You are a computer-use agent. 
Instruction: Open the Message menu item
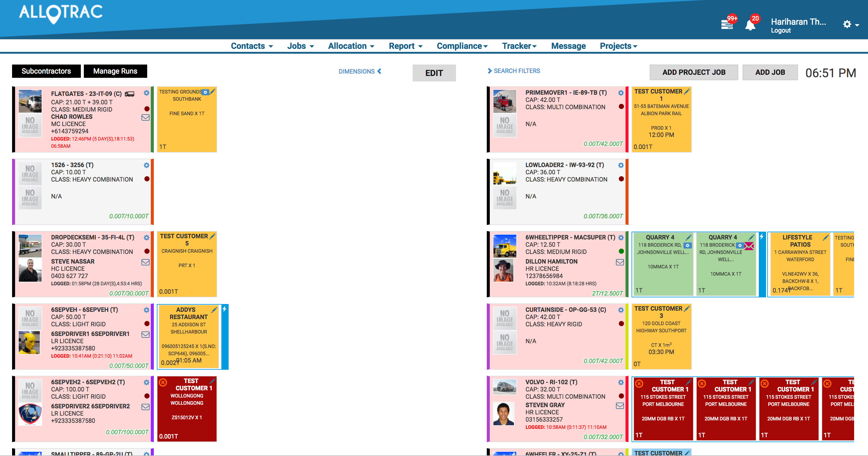click(x=568, y=46)
